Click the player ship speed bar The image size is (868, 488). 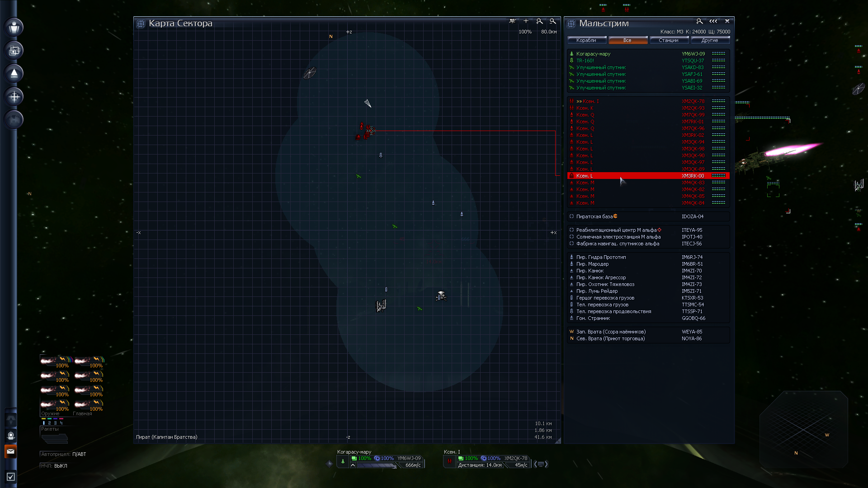[x=376, y=465]
